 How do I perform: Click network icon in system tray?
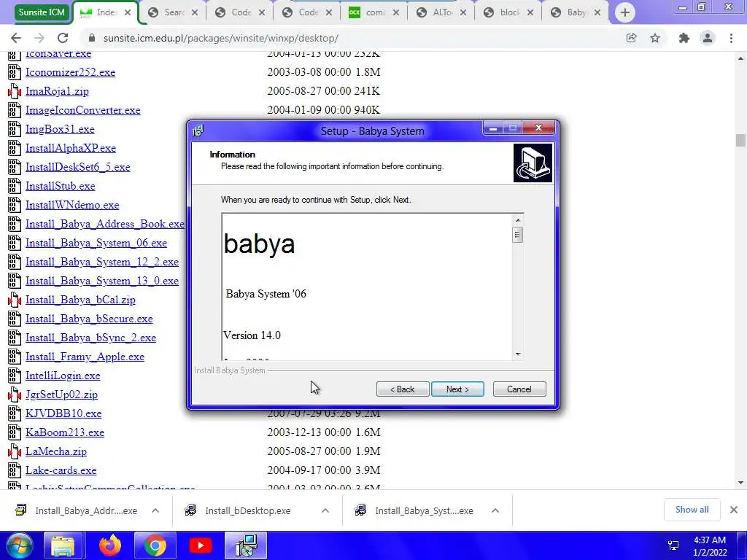click(x=673, y=545)
